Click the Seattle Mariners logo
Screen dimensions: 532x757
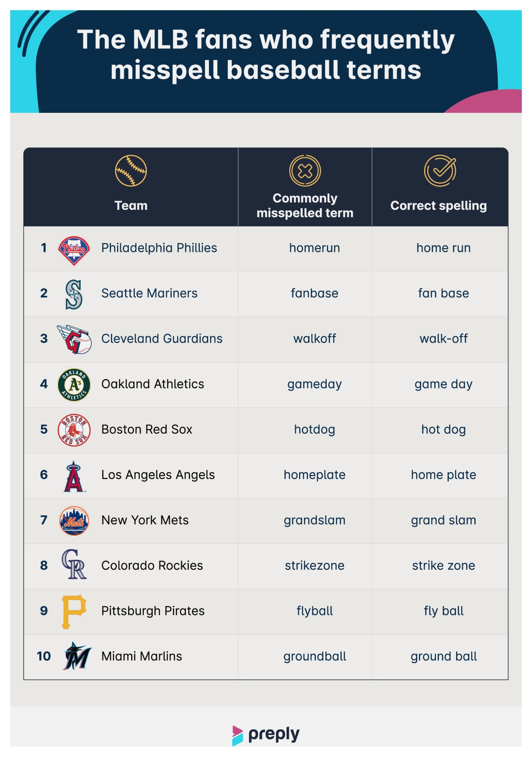point(74,295)
